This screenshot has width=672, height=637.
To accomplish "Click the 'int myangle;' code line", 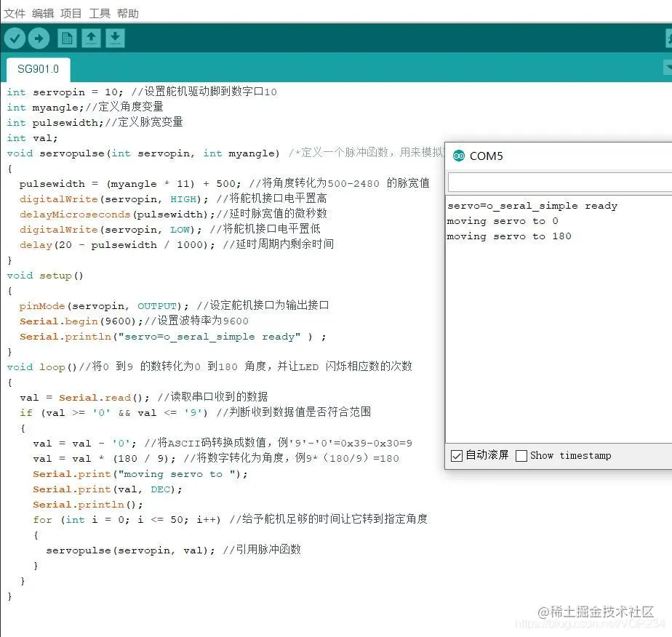I will click(85, 107).
